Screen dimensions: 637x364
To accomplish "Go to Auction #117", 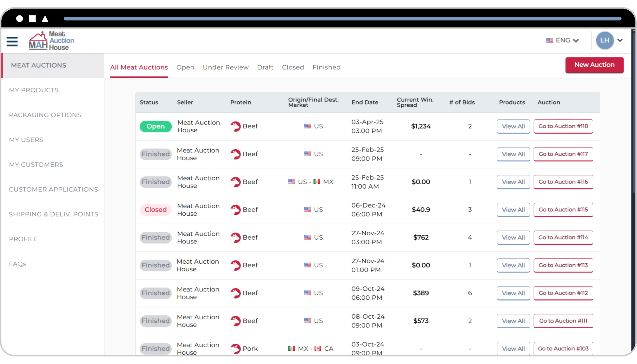I will tap(563, 154).
